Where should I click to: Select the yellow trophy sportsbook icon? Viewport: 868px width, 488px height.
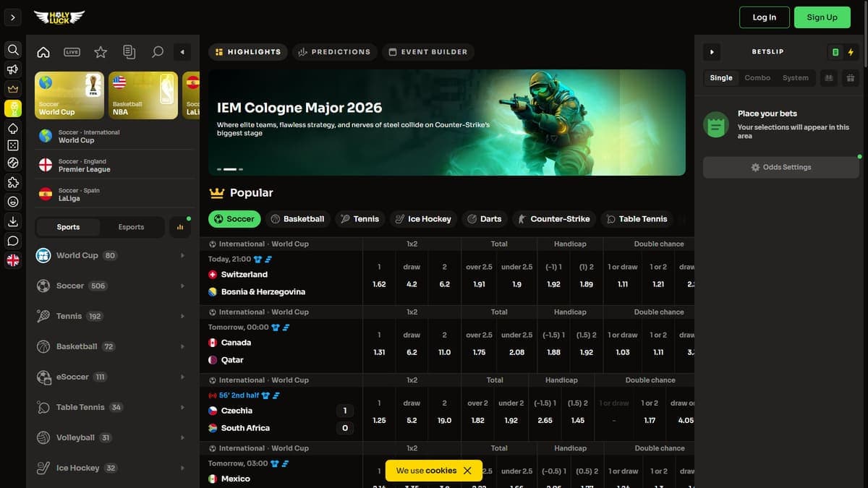[x=12, y=108]
